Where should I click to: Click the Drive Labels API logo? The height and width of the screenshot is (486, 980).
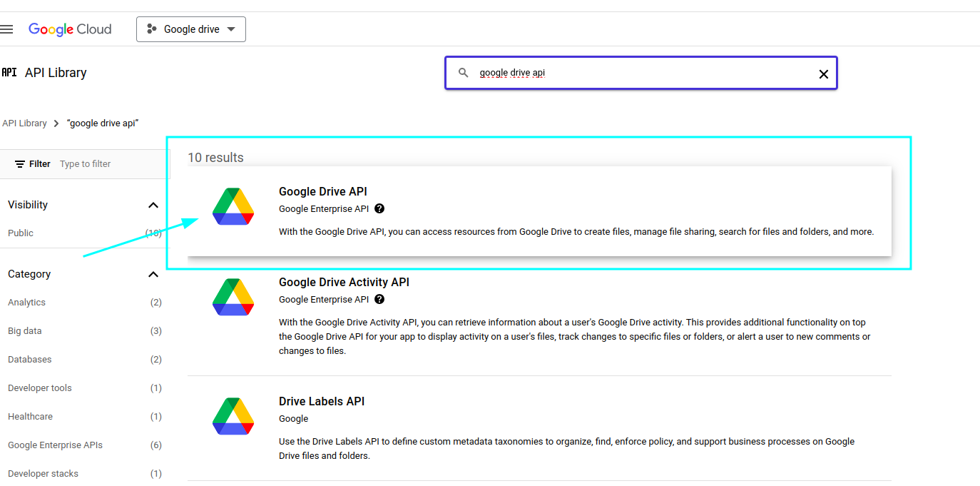coord(233,417)
